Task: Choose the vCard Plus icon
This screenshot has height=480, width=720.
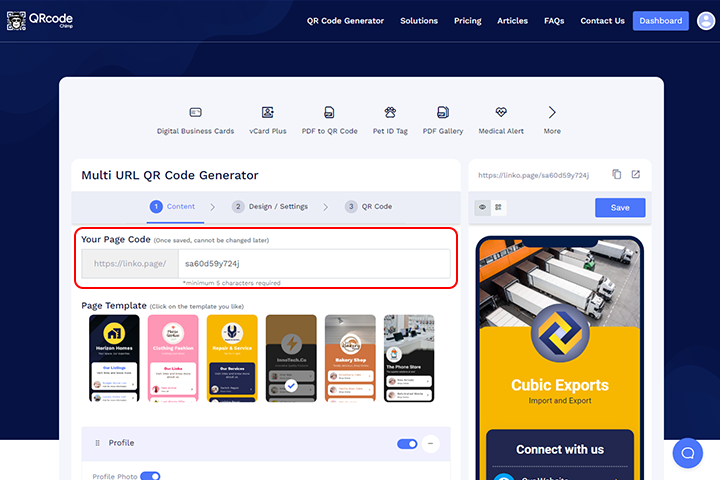Action: (x=268, y=112)
